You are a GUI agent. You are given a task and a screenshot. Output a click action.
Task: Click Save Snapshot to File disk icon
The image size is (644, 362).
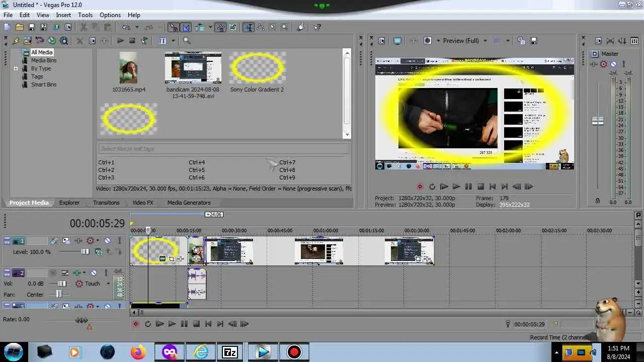pos(534,41)
